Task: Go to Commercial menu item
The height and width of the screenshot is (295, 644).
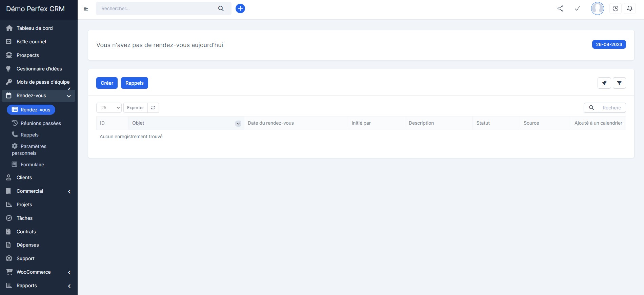Action: click(30, 191)
